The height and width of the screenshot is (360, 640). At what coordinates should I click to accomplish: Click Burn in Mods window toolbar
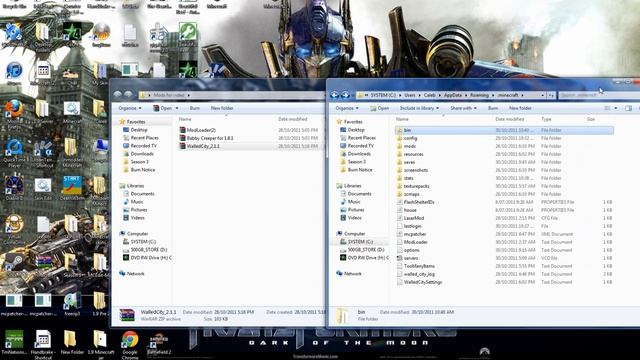click(x=195, y=108)
